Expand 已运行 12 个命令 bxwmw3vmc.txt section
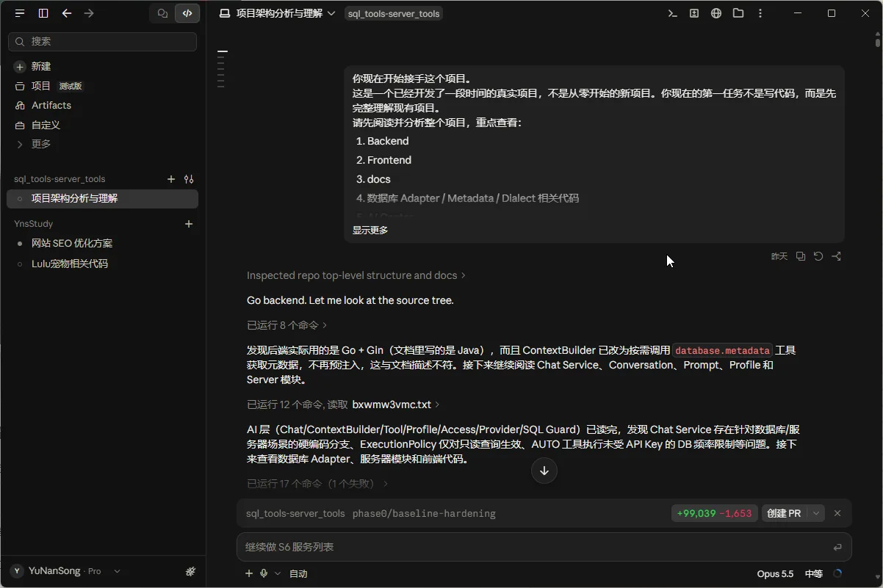The image size is (883, 588). point(344,404)
